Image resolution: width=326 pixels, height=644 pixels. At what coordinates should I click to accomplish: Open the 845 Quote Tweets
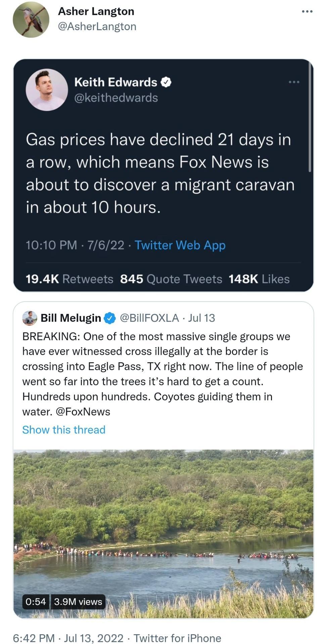pyautogui.click(x=171, y=278)
